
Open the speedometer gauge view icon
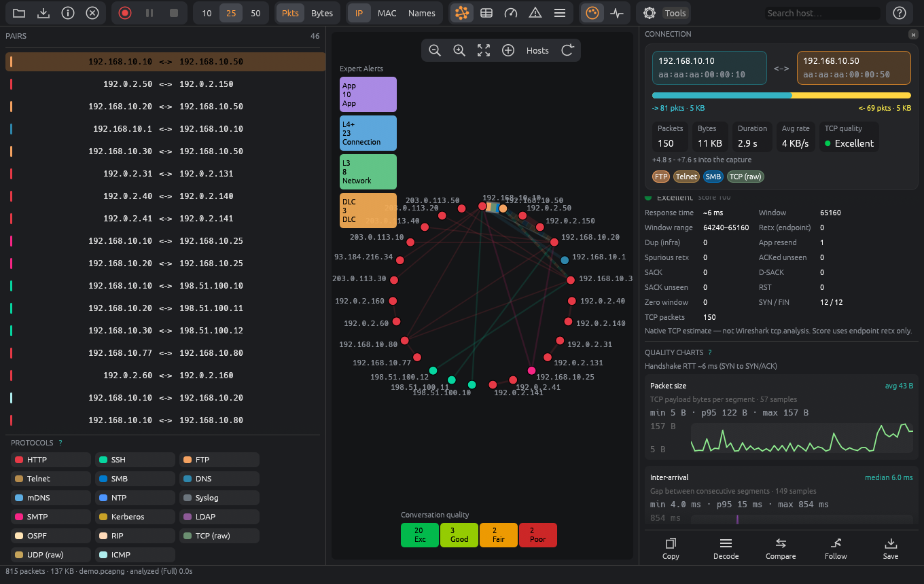click(x=511, y=13)
